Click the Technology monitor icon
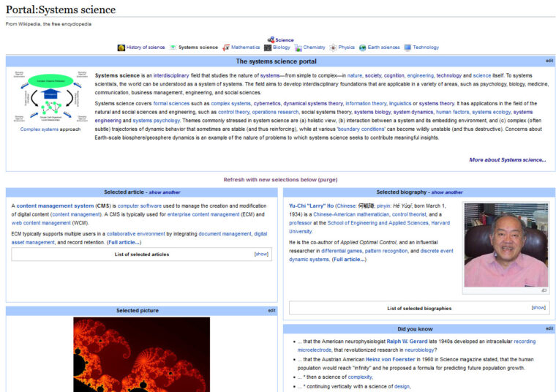This screenshot has width=556, height=392. point(407,48)
